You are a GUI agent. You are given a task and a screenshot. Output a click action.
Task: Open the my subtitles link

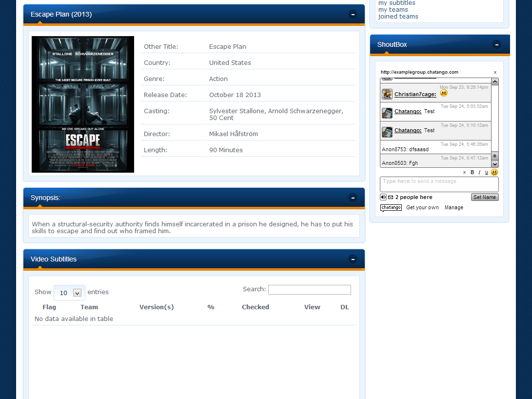click(x=396, y=3)
